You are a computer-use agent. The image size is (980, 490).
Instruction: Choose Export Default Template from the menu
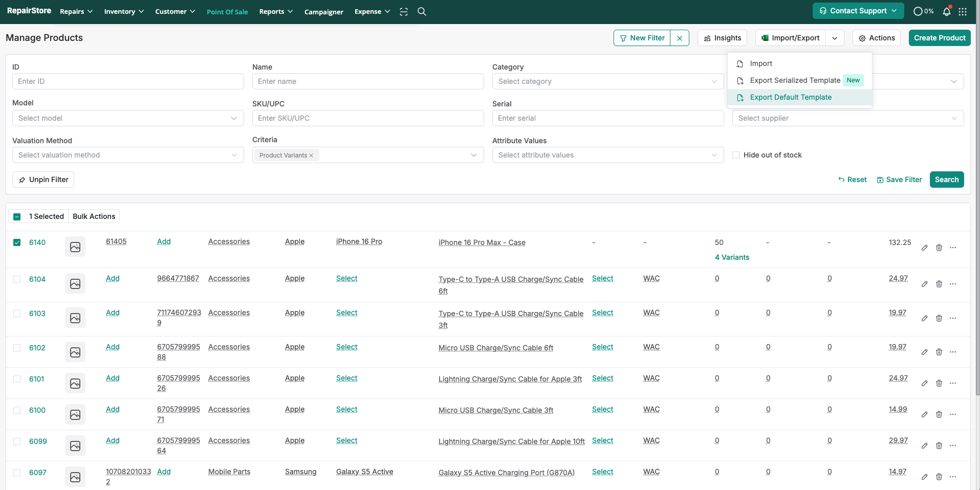click(x=790, y=97)
